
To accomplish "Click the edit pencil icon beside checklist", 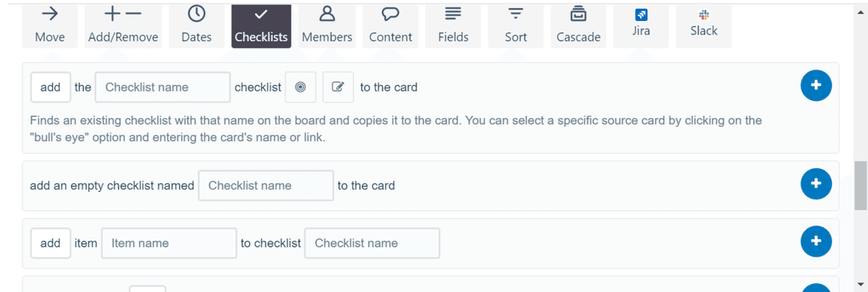I will tap(338, 87).
